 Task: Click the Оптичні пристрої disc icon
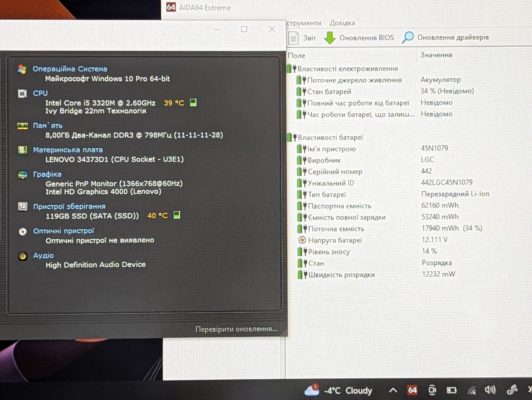coord(23,232)
